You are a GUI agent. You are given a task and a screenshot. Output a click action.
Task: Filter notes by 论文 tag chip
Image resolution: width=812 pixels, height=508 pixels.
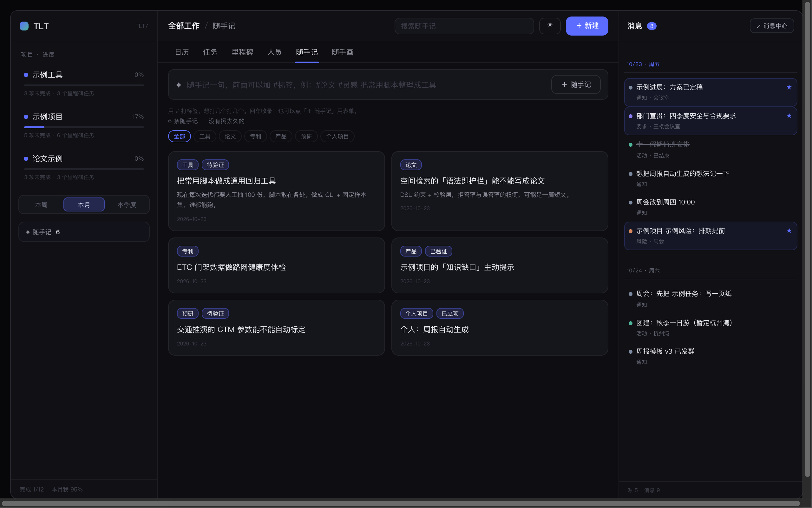click(230, 137)
